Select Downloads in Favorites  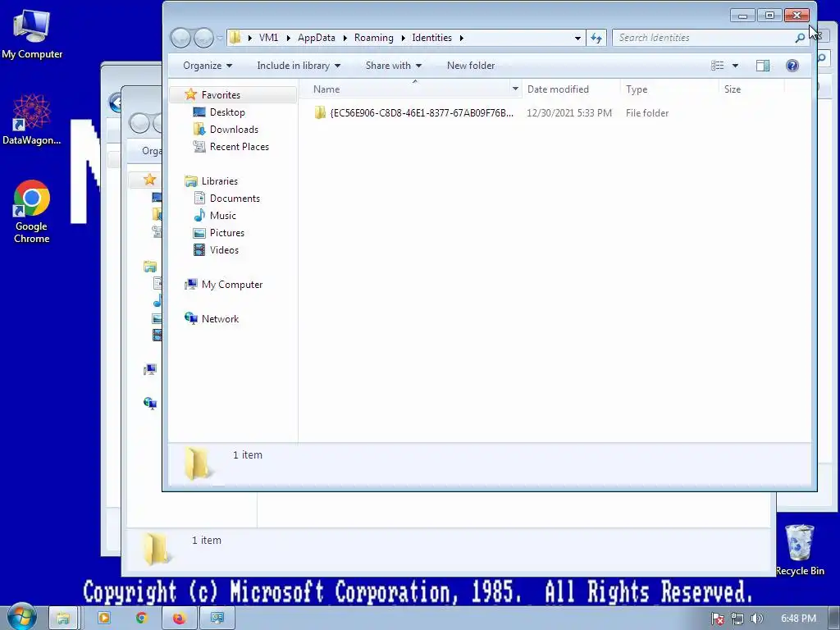coord(234,129)
